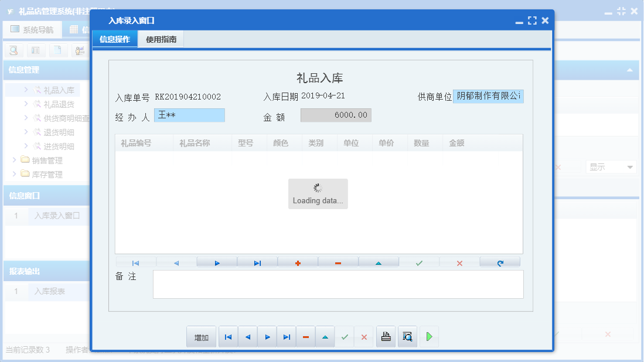Delete a detail row with red minus icon
This screenshot has width=644, height=362.
click(x=338, y=262)
